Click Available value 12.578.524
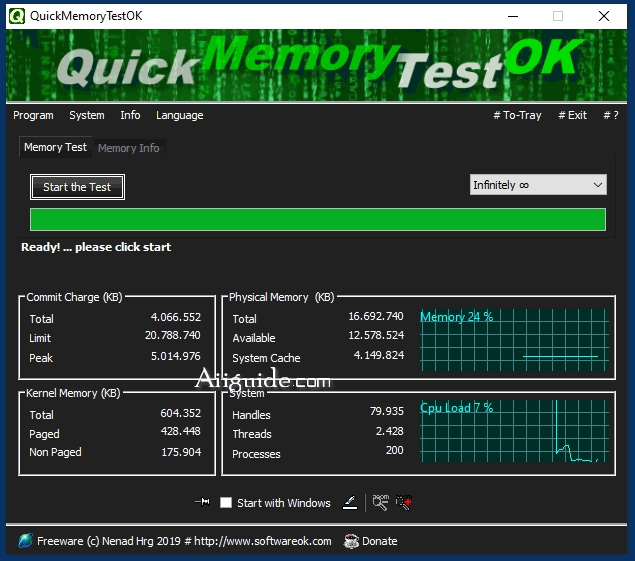This screenshot has width=635, height=561. click(376, 335)
